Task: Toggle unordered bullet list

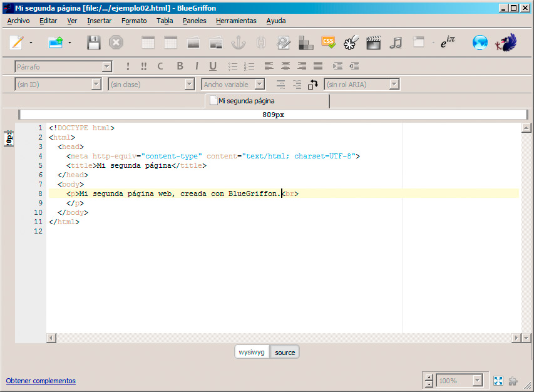Action: coord(233,66)
